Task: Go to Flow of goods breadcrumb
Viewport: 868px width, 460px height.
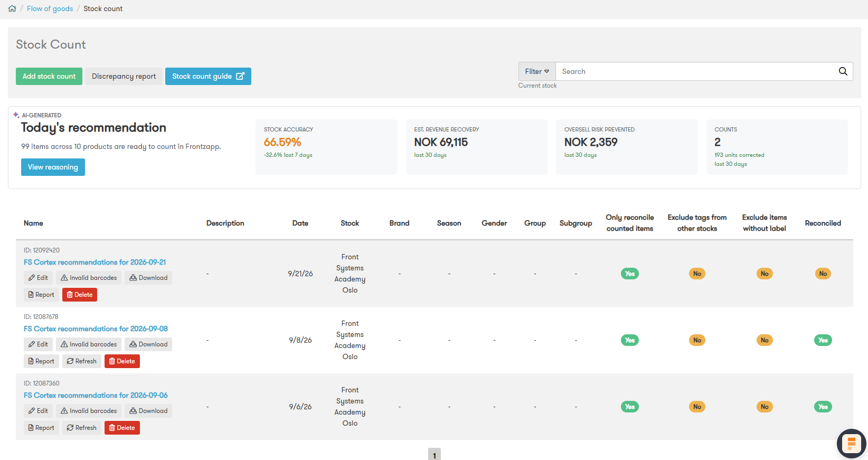Action: click(x=50, y=8)
